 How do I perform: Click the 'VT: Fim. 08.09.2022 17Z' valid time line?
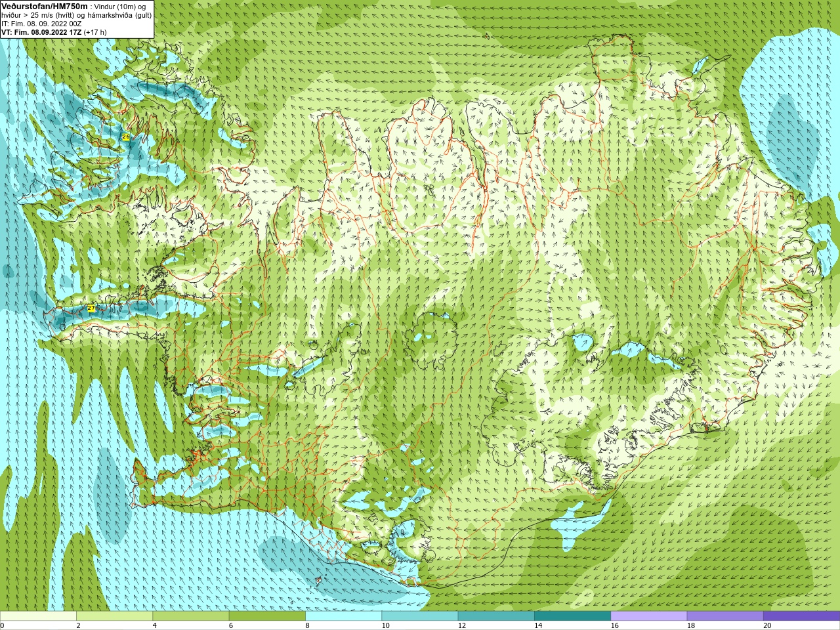click(x=54, y=31)
